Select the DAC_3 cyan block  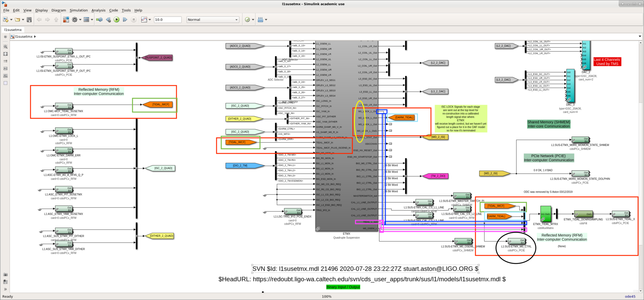tap(570, 86)
